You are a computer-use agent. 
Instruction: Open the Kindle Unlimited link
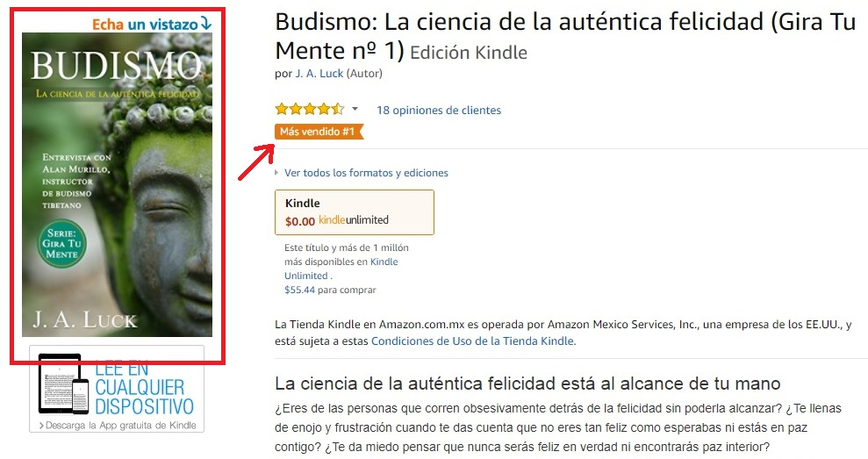[x=341, y=269]
